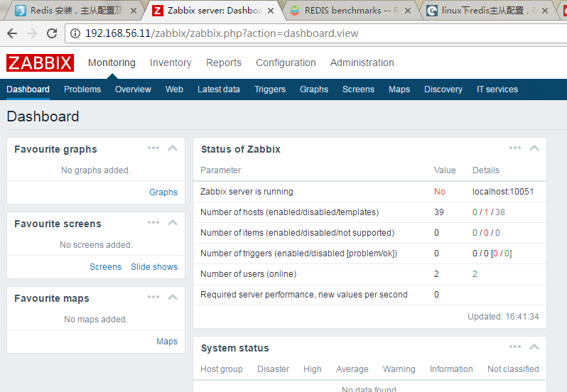
Task: Click the site info icon in address bar
Action: pos(75,33)
